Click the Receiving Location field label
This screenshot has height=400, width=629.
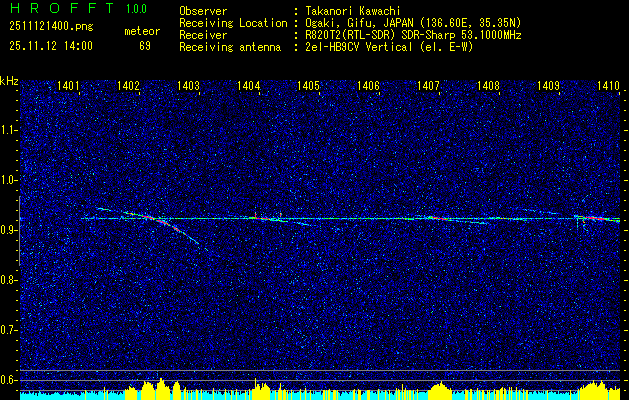pyautogui.click(x=233, y=23)
